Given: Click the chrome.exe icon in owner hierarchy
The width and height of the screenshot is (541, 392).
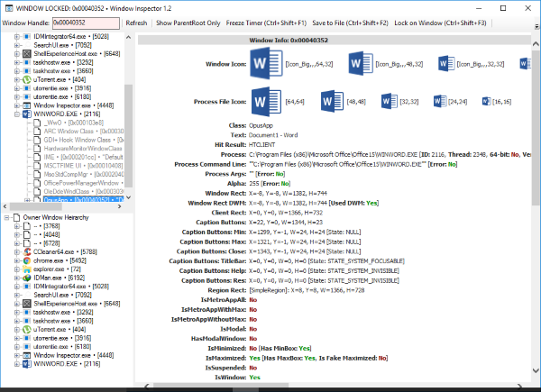Looking at the screenshot, I should (26, 260).
